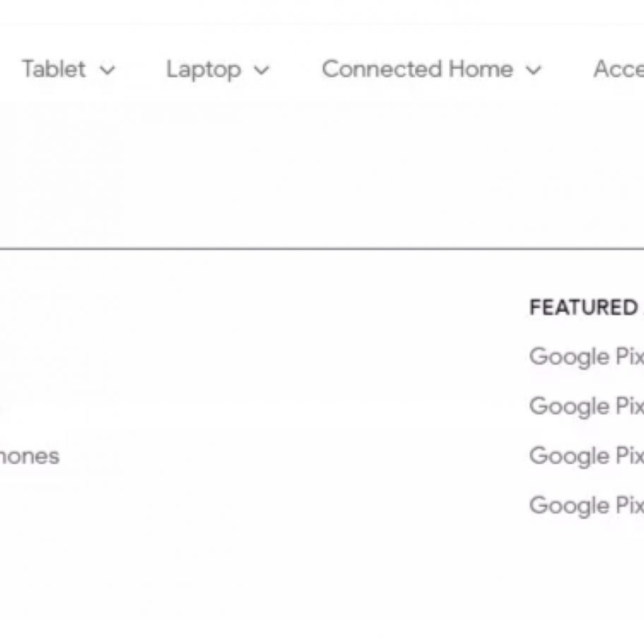Expand the Laptop dropdown arrow
This screenshot has width=644, height=644.
tap(261, 70)
